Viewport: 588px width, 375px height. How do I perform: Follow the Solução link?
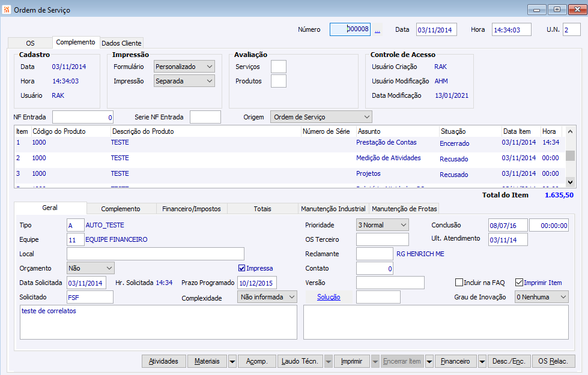(x=329, y=297)
